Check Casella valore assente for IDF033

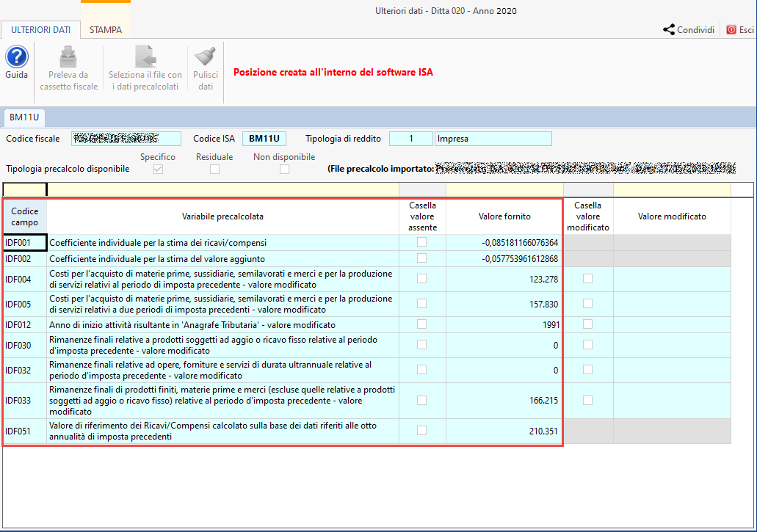[422, 401]
